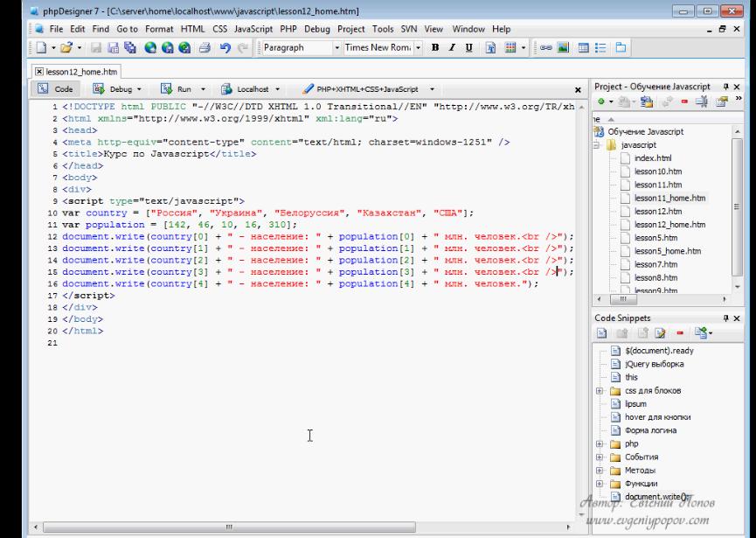Show more Project toolbar buttons via the chevron
The width and height of the screenshot is (756, 538).
(x=739, y=99)
